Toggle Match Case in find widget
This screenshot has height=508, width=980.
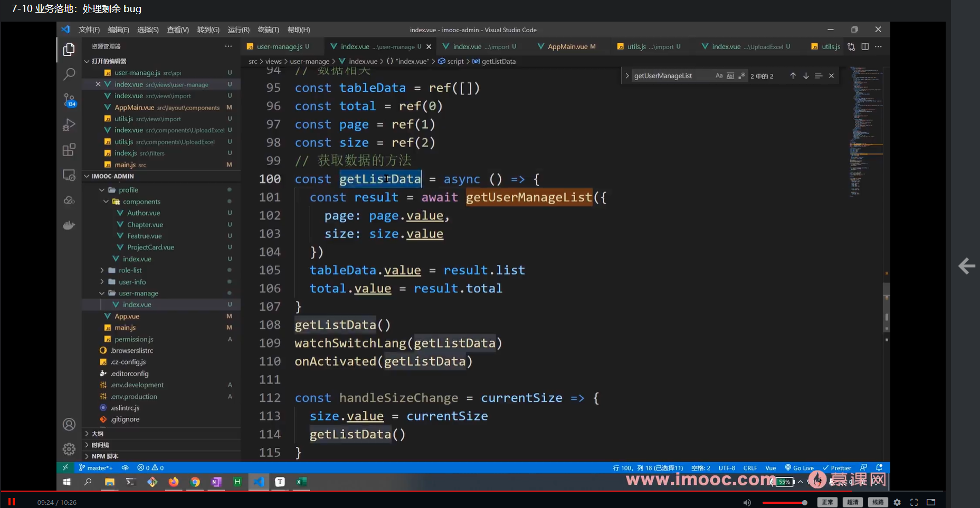point(719,76)
